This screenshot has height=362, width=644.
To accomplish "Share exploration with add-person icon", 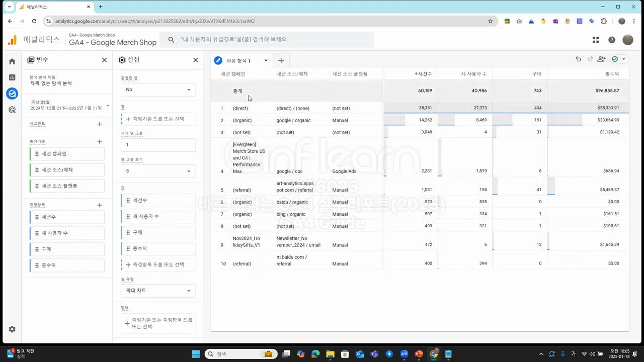I will (x=601, y=59).
